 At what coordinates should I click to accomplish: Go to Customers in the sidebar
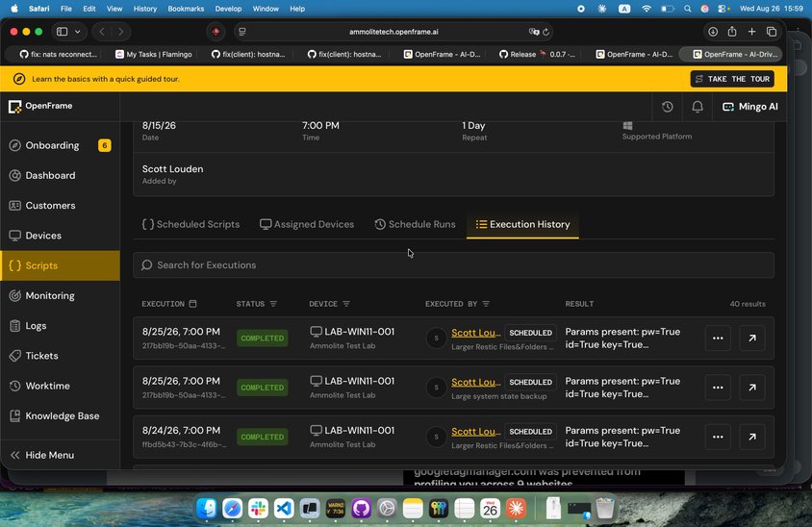(x=60, y=206)
